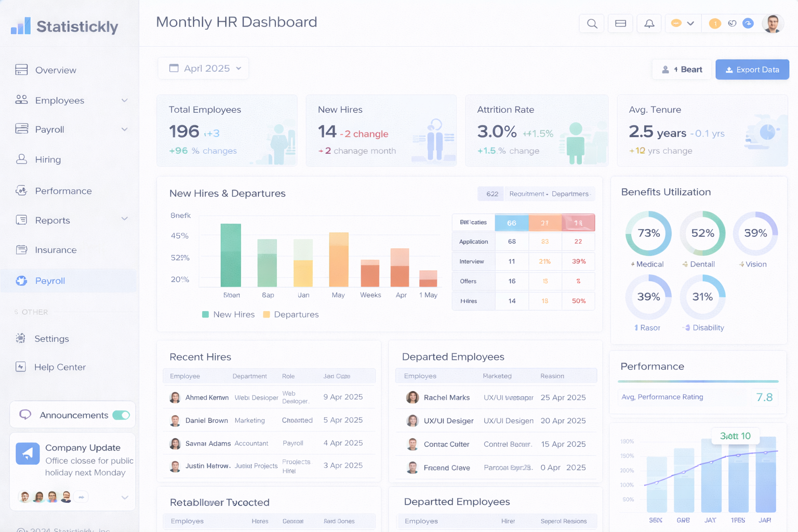Click the Payroll wheel icon in sidebar
Viewport: 798px width, 532px height.
point(21,281)
